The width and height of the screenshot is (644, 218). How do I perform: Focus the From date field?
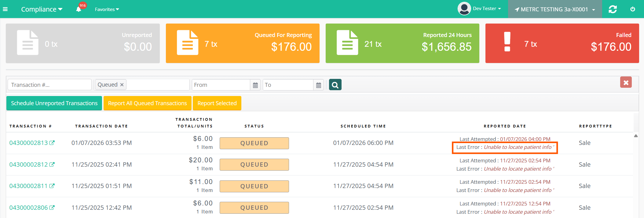[x=221, y=85]
